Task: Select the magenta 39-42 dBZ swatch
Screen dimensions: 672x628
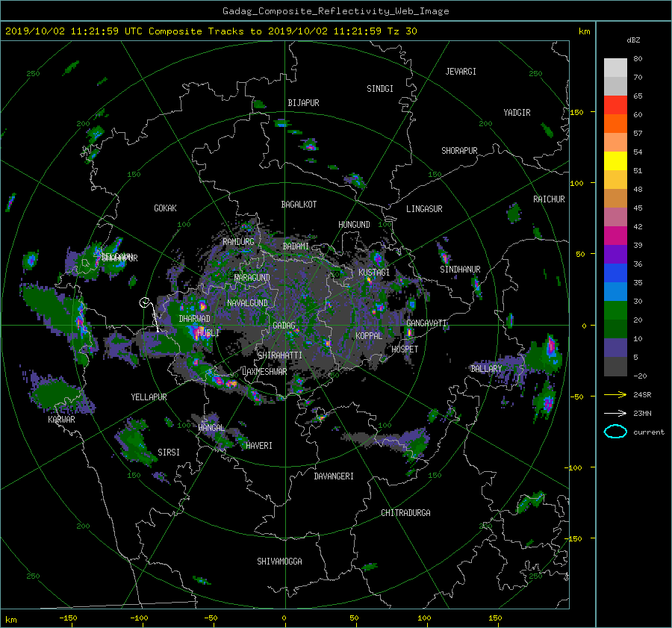Action: [615, 235]
